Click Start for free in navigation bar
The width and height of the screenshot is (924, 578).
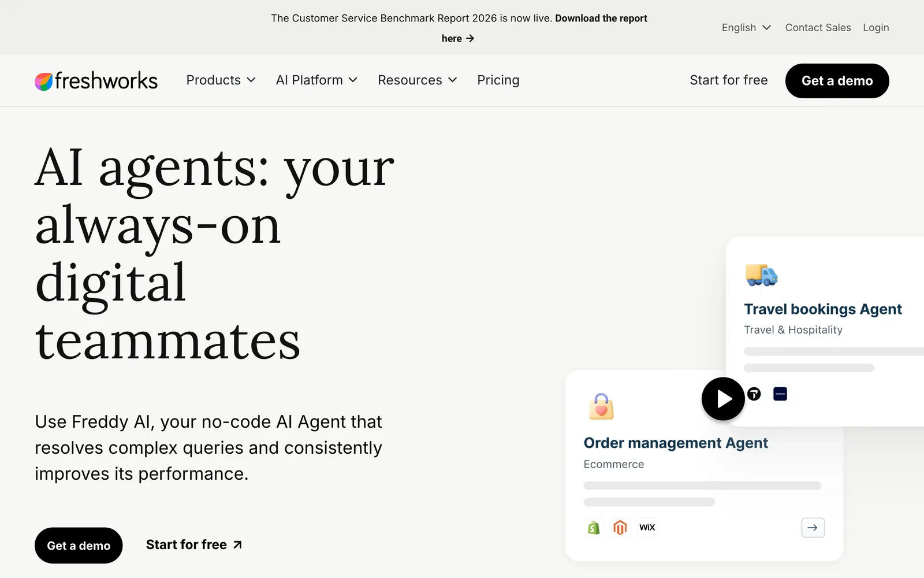(x=729, y=80)
